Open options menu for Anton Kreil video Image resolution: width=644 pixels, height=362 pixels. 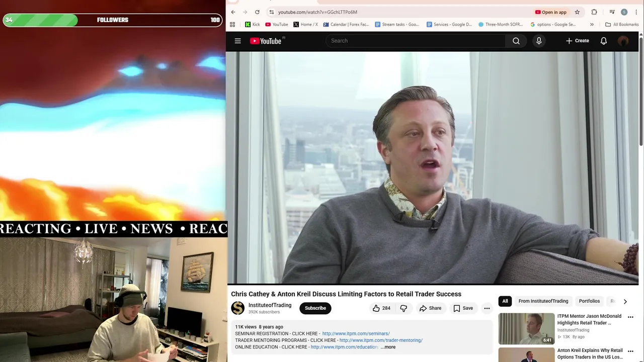pyautogui.click(x=630, y=351)
